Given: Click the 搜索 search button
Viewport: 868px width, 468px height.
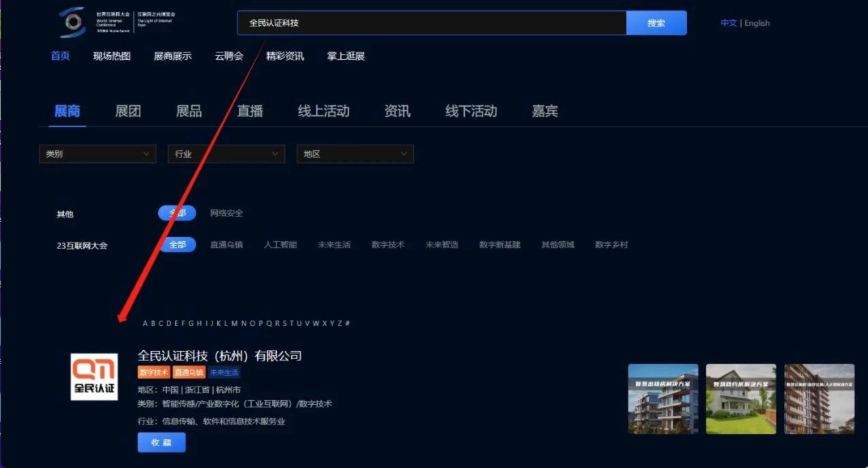Looking at the screenshot, I should click(x=656, y=23).
